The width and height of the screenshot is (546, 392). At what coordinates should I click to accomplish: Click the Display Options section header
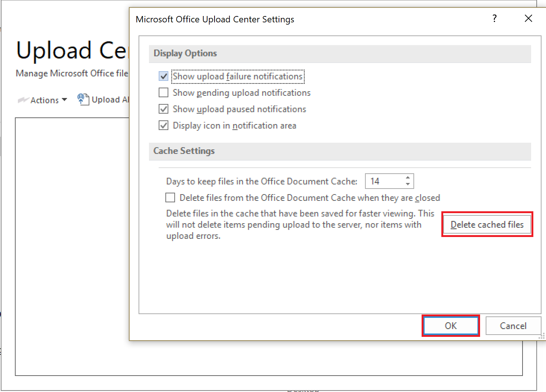[185, 53]
